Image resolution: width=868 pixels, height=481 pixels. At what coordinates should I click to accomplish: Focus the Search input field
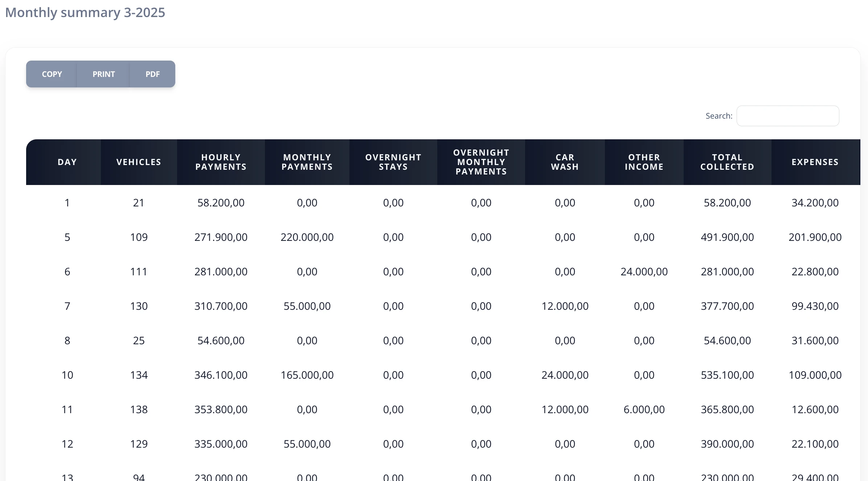click(x=788, y=116)
